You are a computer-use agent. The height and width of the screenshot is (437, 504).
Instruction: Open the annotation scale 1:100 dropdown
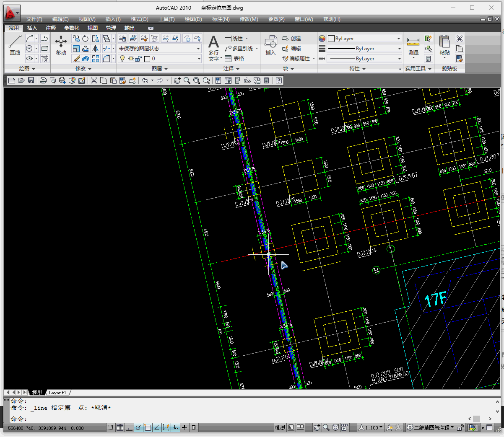coord(371,428)
